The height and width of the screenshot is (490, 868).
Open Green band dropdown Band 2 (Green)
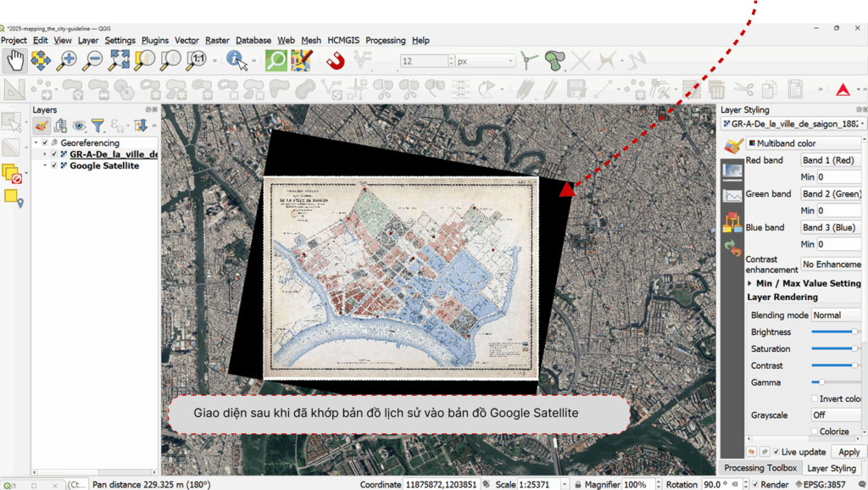point(832,194)
